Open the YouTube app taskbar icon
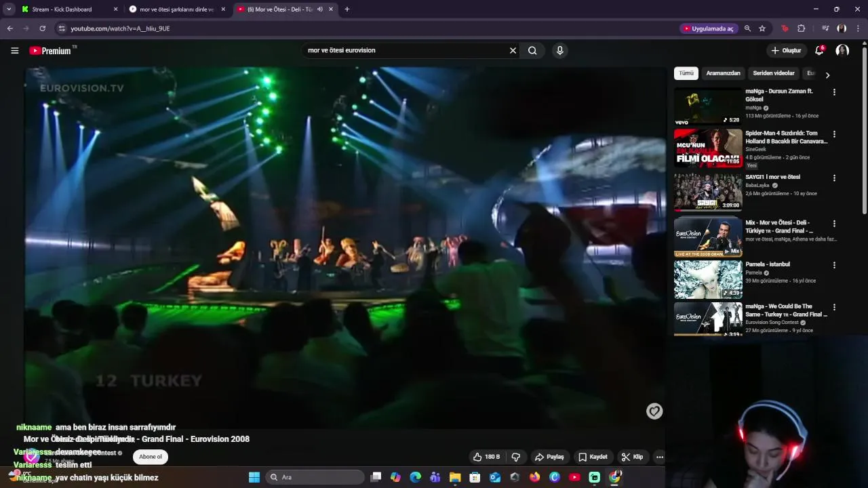Image resolution: width=868 pixels, height=488 pixels. tap(574, 477)
